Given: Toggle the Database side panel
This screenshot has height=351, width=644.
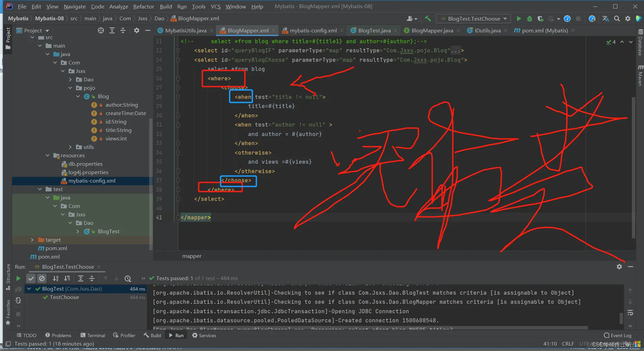Looking at the screenshot, I should 640,43.
